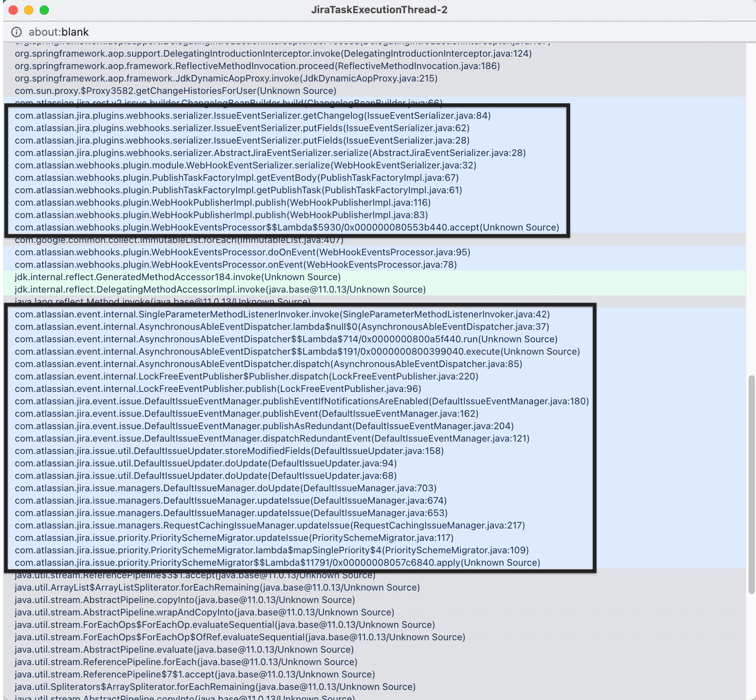This screenshot has height=700, width=756.
Task: Click the ArrayListSpliterator.forEachRemaining line
Action: point(217,587)
